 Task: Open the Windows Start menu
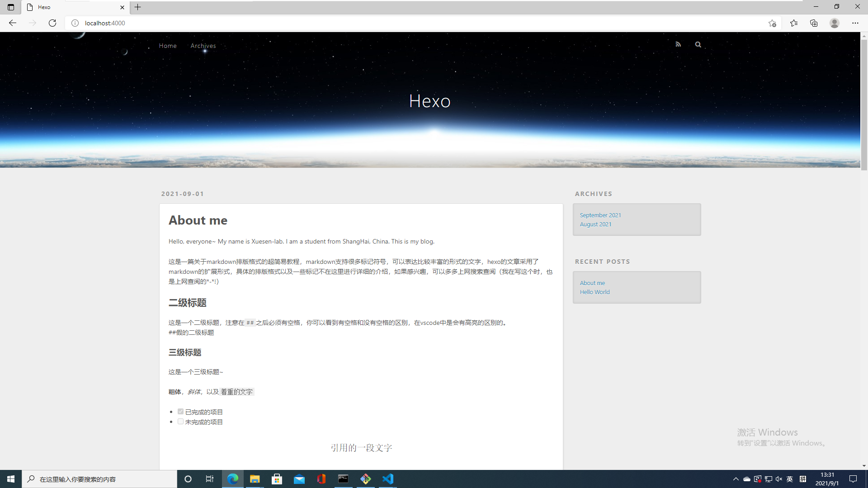11,479
